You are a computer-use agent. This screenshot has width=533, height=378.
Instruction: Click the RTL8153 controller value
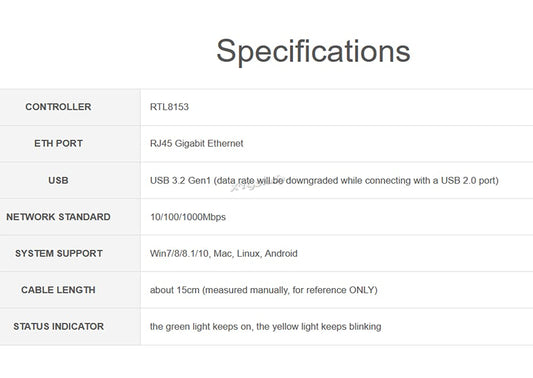pos(169,107)
